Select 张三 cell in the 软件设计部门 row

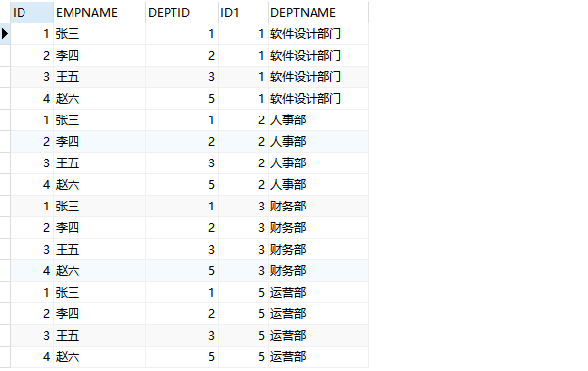coord(99,34)
